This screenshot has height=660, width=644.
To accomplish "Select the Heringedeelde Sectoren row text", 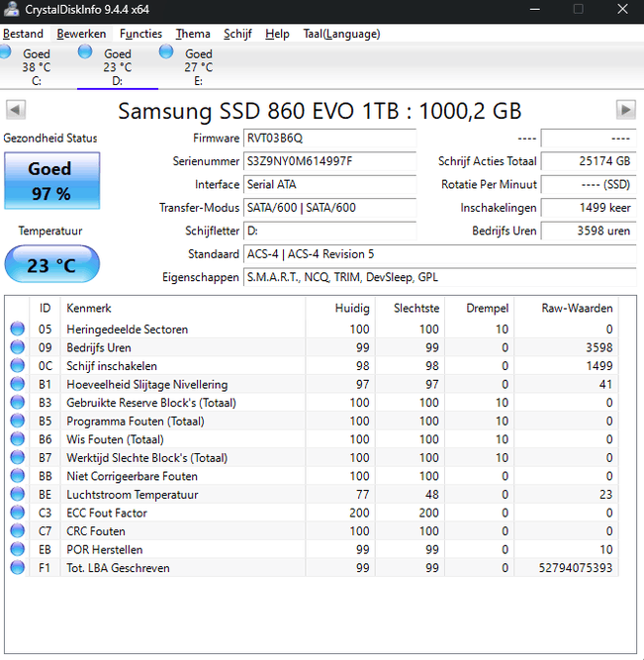I will (x=127, y=330).
